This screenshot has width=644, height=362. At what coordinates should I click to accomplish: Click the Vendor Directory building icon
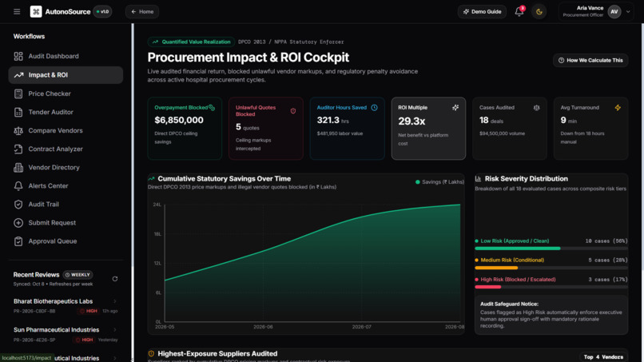tap(18, 168)
